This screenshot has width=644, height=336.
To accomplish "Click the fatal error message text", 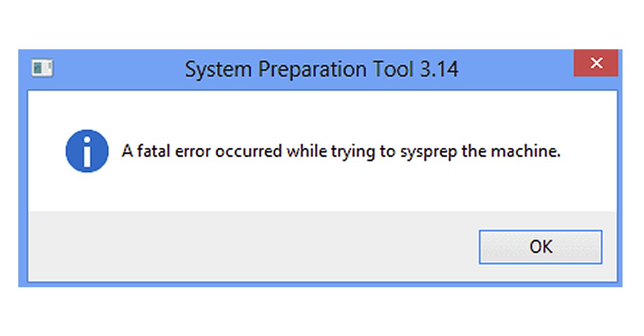I will click(341, 152).
